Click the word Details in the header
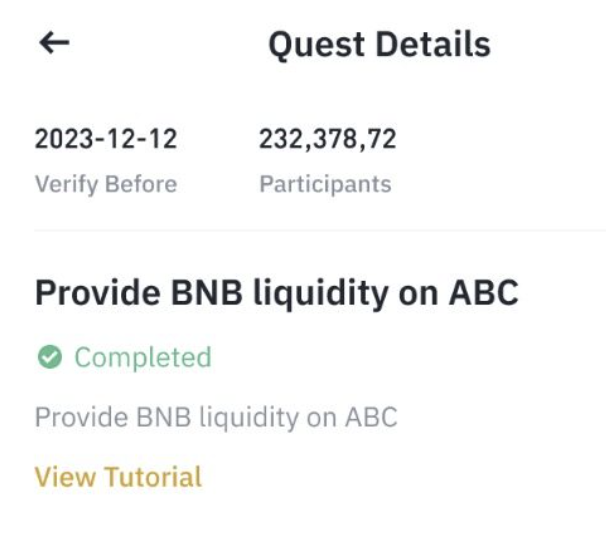Viewport: 606px width, 552px height. tap(433, 44)
